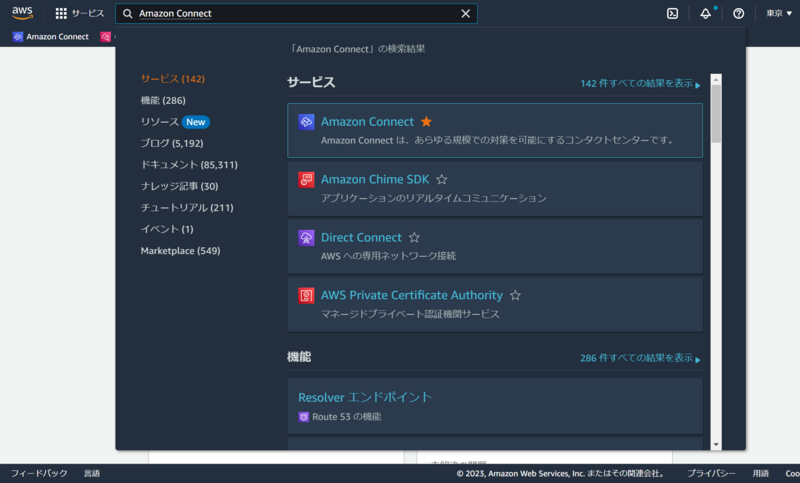The height and width of the screenshot is (483, 800).
Task: Click inside the Amazon Connect search field
Action: [x=296, y=14]
